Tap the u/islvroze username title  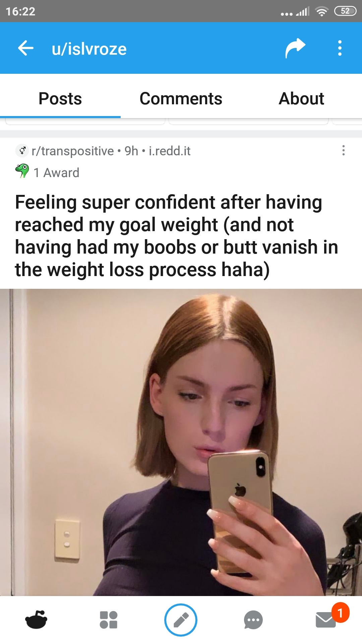89,49
